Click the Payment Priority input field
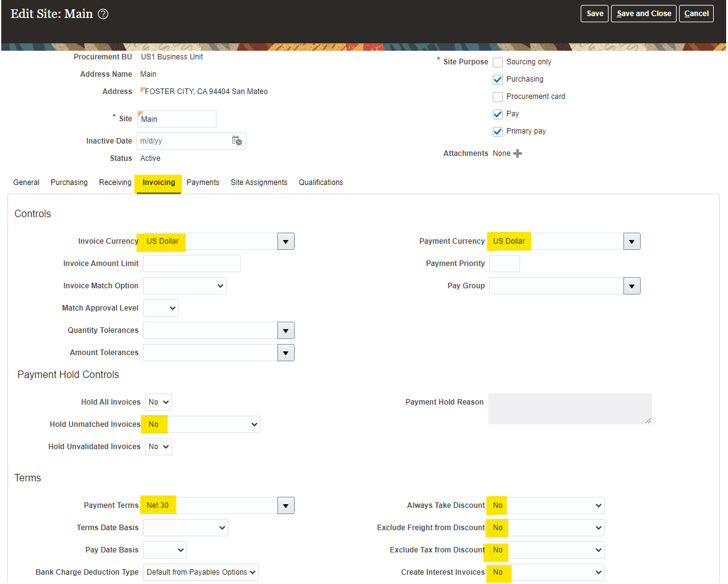The width and height of the screenshot is (728, 584). (x=504, y=264)
